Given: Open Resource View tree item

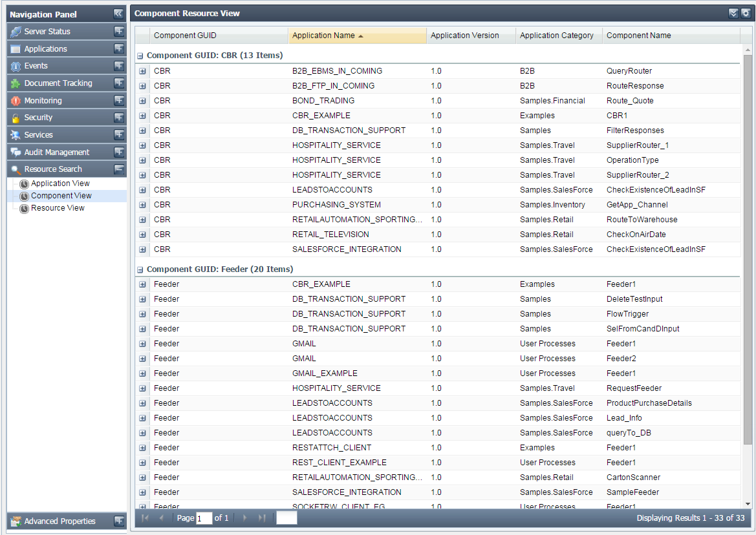Looking at the screenshot, I should pyautogui.click(x=58, y=208).
